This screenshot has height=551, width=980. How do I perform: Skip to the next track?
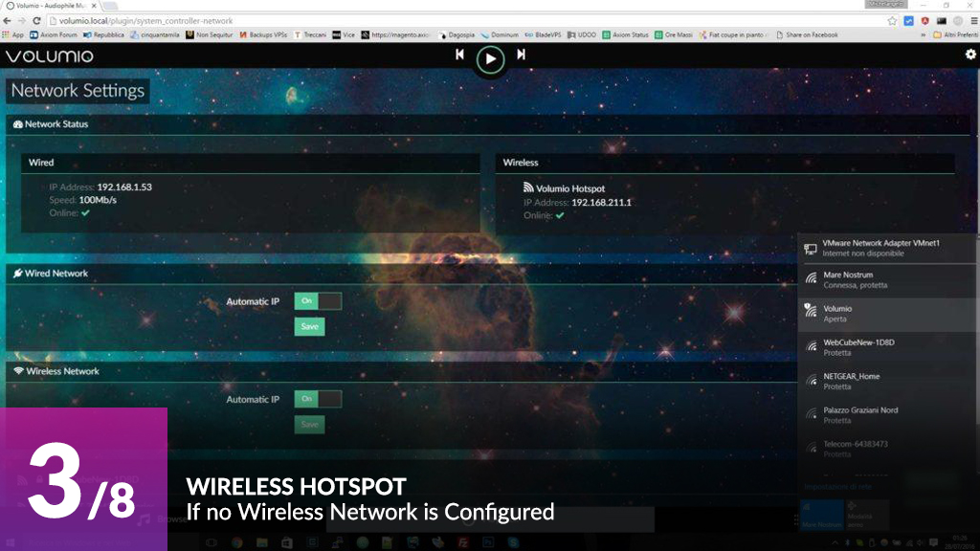(x=521, y=55)
